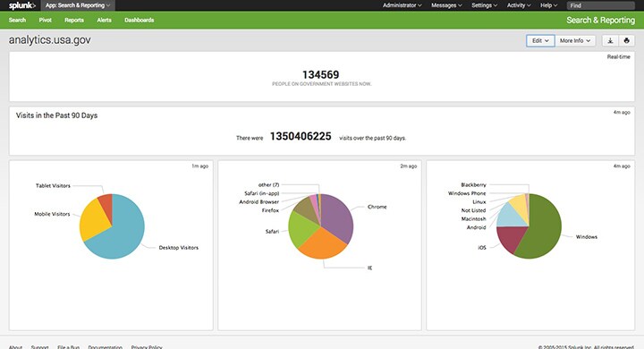
Task: Click the 'Linux' chart label
Action: 479,202
